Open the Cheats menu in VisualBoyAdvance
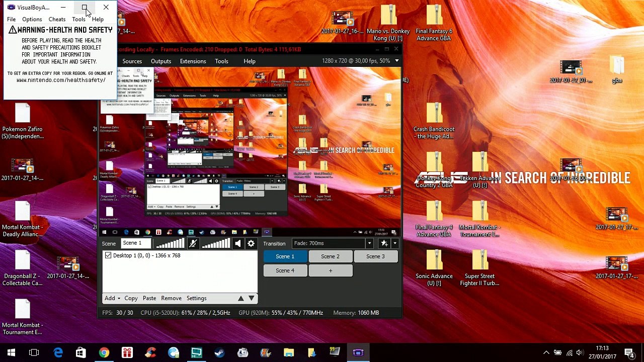This screenshot has width=644, height=362. [x=57, y=19]
